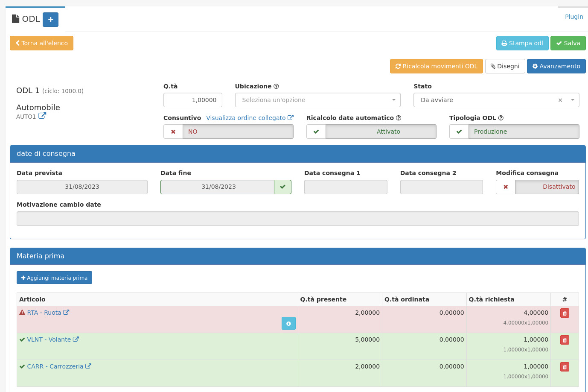The image size is (588, 392).
Task: Click the blue plus icon beside ODL
Action: pyautogui.click(x=50, y=20)
